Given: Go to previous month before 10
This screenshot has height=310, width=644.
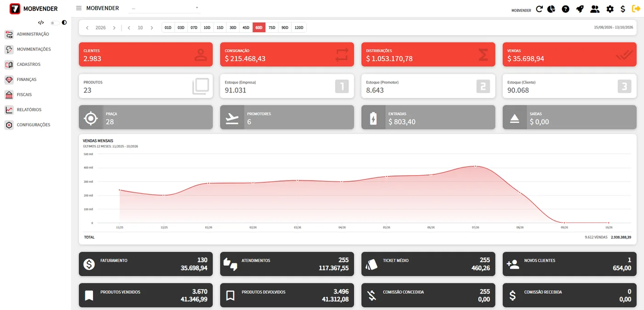Looking at the screenshot, I should (129, 28).
